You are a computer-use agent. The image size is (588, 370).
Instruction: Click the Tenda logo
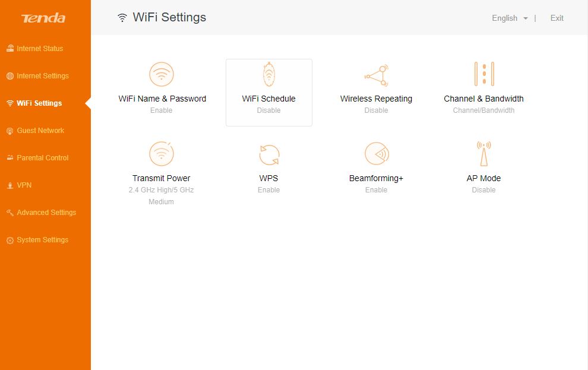point(43,18)
